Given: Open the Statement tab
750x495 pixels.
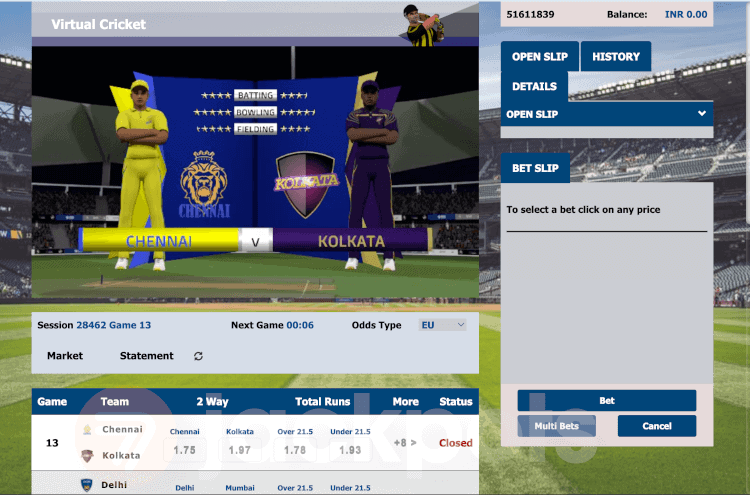Looking at the screenshot, I should (146, 356).
